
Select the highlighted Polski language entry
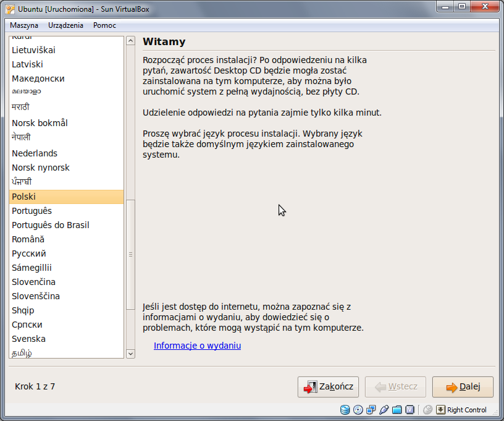(x=66, y=197)
